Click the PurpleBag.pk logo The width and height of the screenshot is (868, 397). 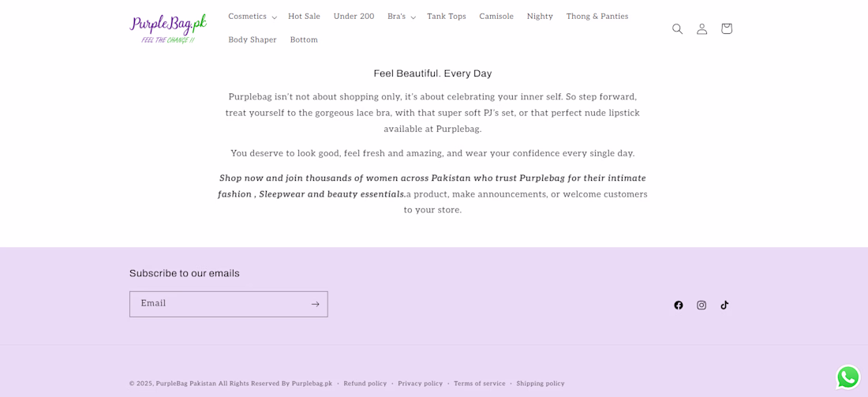click(x=168, y=28)
